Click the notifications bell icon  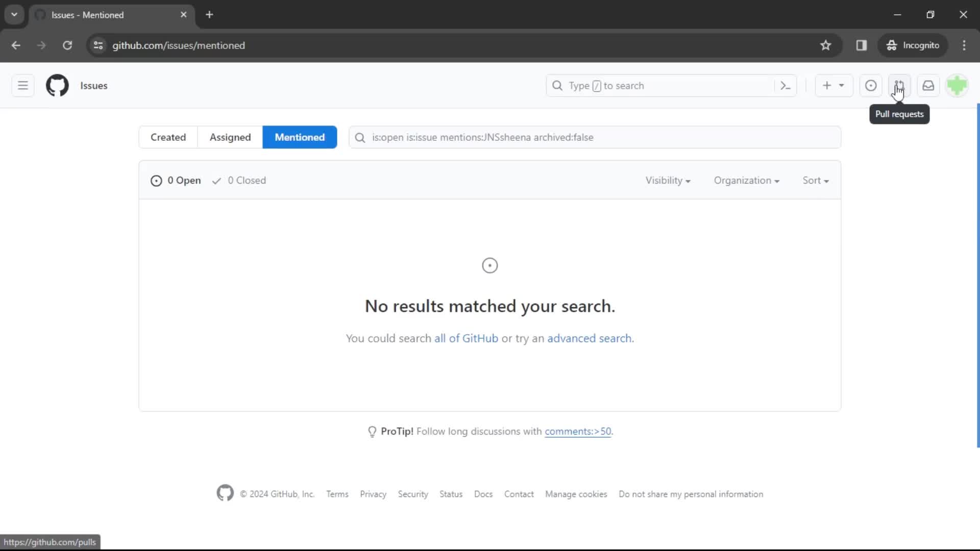(928, 85)
